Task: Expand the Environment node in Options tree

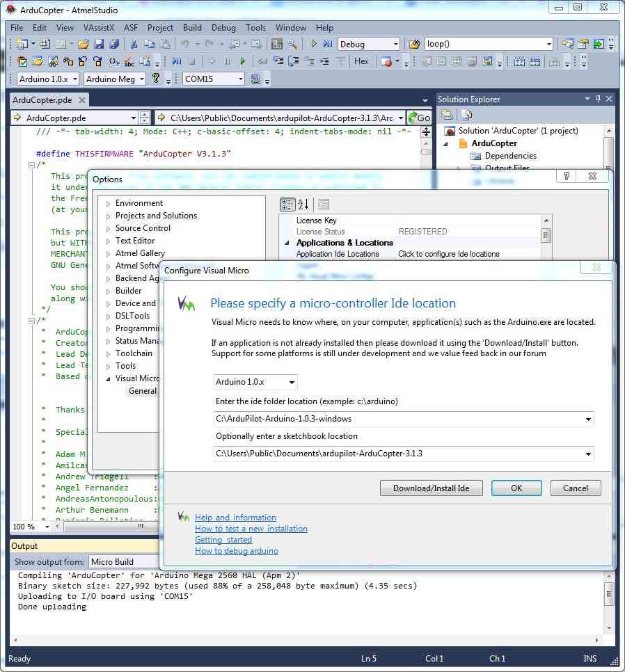Action: (108, 203)
